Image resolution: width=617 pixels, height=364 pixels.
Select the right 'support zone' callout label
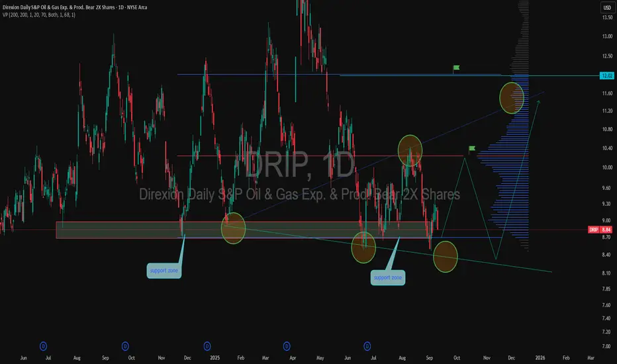pos(387,278)
